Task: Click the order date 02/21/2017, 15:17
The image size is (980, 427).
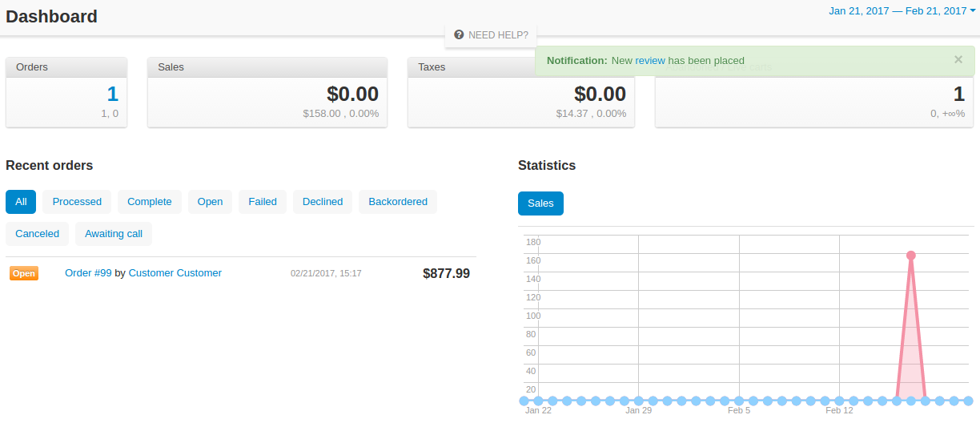Action: click(326, 273)
